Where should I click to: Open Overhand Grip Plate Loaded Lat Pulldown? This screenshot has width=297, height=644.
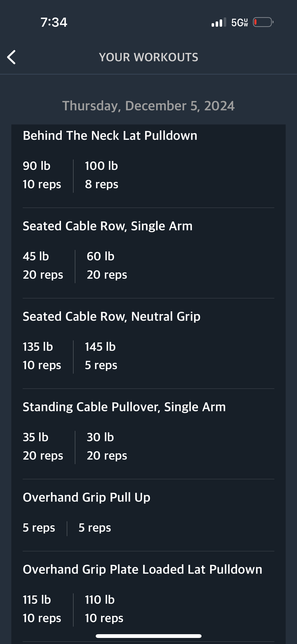[142, 569]
